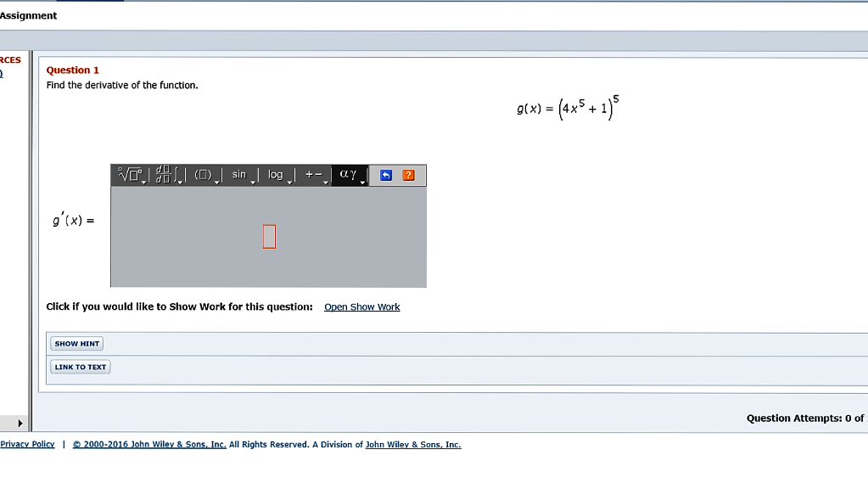Open Show Work for this question
Screen dimensions: 868x489
[x=361, y=306]
